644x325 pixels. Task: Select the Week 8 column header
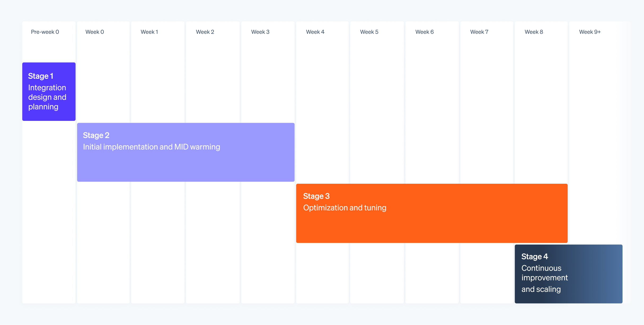[x=534, y=32]
